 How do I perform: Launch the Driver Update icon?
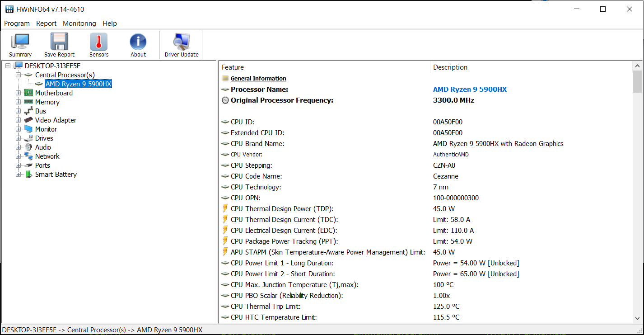pyautogui.click(x=181, y=42)
